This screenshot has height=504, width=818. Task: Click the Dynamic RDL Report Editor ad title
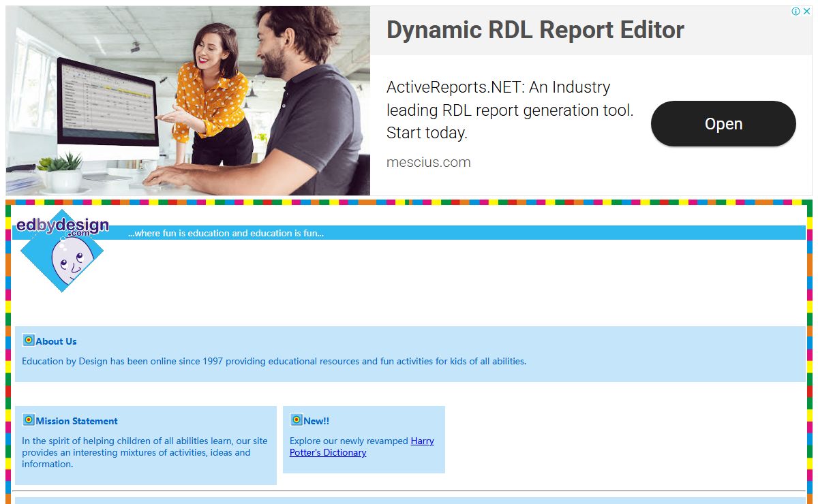[x=535, y=30]
